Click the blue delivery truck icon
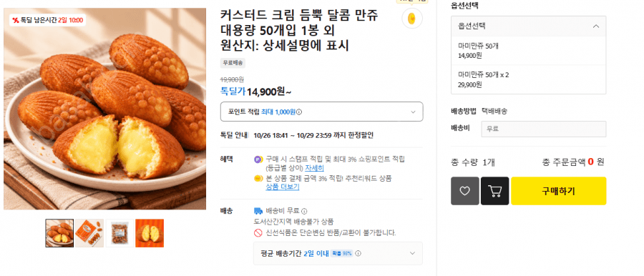 tap(258, 211)
